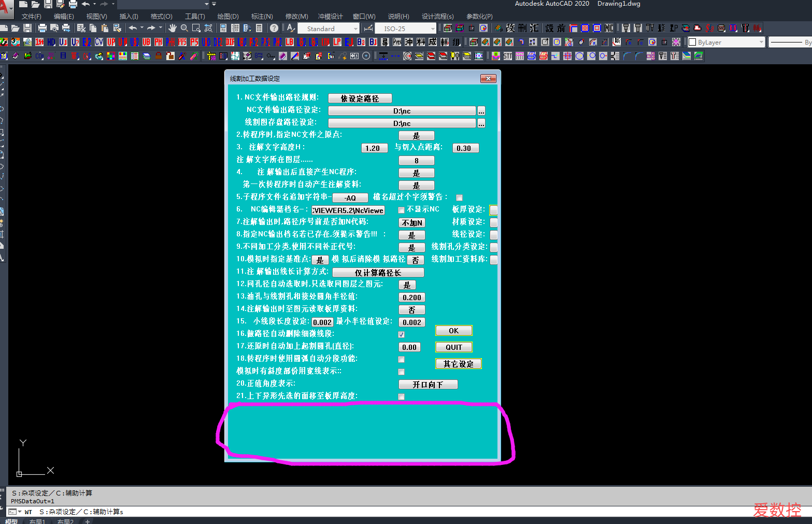Click the QUIT button
The width and height of the screenshot is (812, 524).
click(x=453, y=347)
